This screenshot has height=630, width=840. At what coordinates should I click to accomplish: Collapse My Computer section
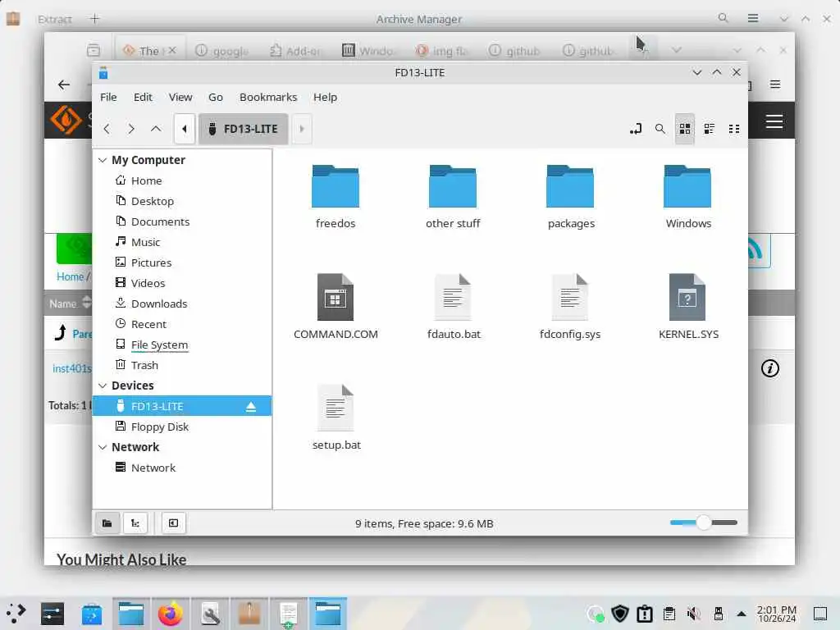tap(103, 160)
